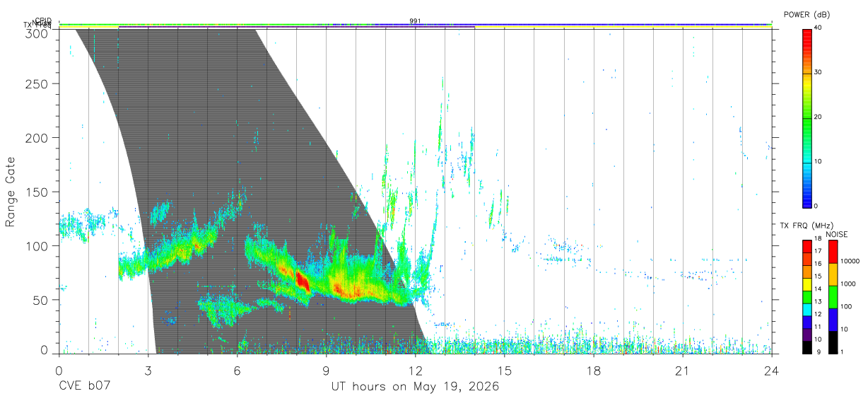Click the 40 label on power colorbar
Viewport: 868px width, 401px height.
pos(819,28)
